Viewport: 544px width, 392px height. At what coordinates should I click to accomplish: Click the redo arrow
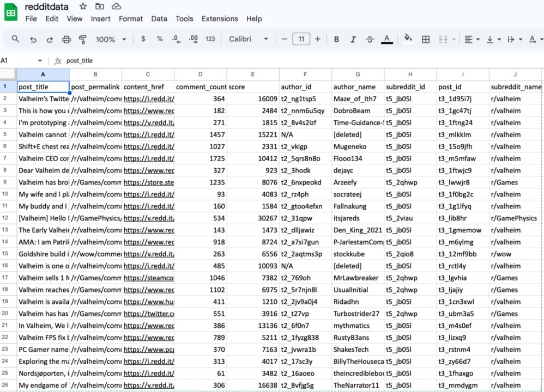point(50,39)
